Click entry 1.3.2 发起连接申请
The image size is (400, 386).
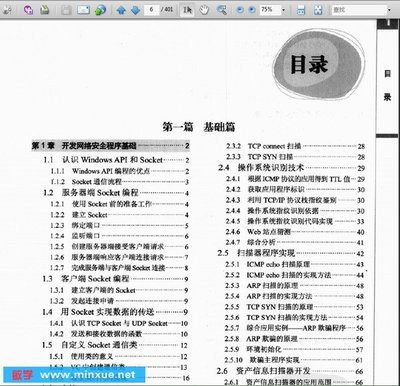pos(119,301)
